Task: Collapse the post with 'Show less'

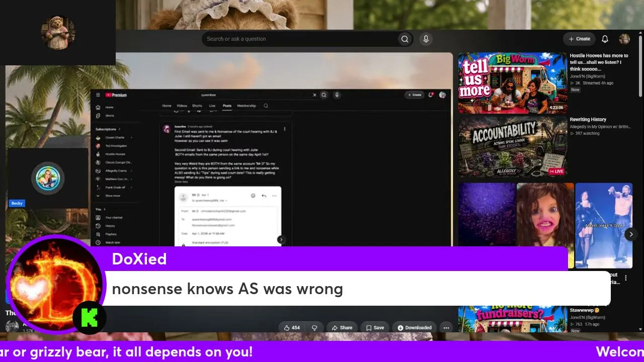Action: pyautogui.click(x=181, y=182)
